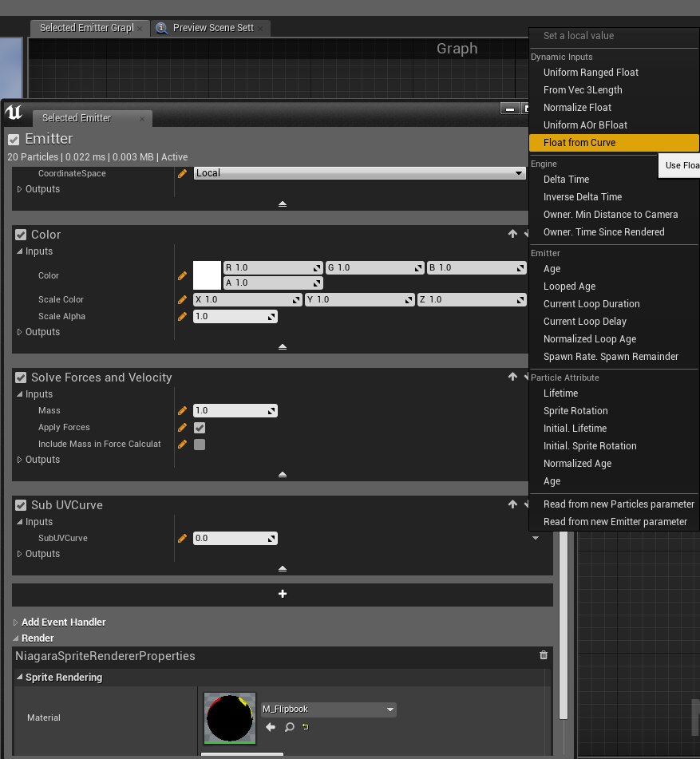This screenshot has height=759, width=700.
Task: Expand Outputs under Sub UVCurve module
Action: 19,554
